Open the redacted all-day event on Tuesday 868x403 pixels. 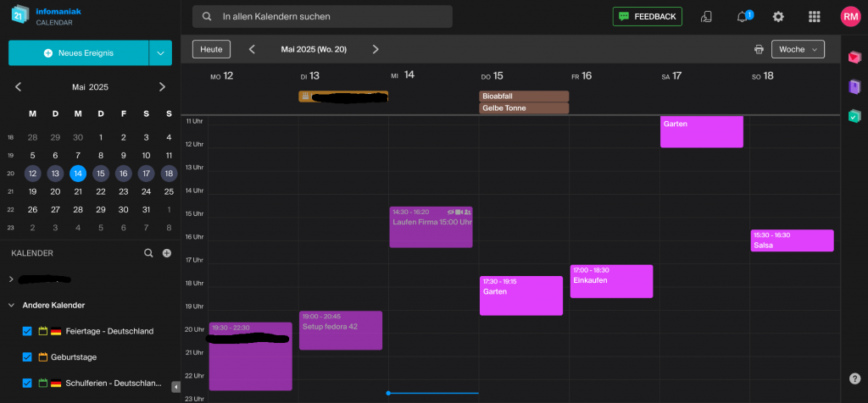coord(343,97)
